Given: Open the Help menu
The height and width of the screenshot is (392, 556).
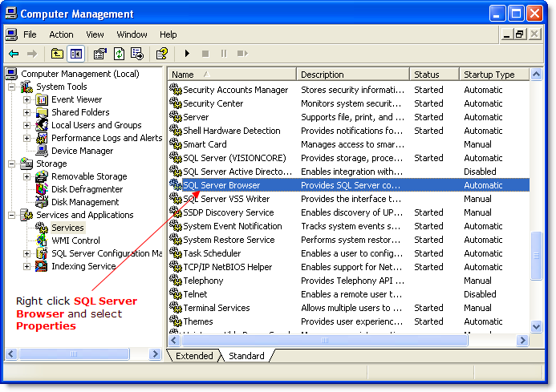Looking at the screenshot, I should click(x=168, y=34).
